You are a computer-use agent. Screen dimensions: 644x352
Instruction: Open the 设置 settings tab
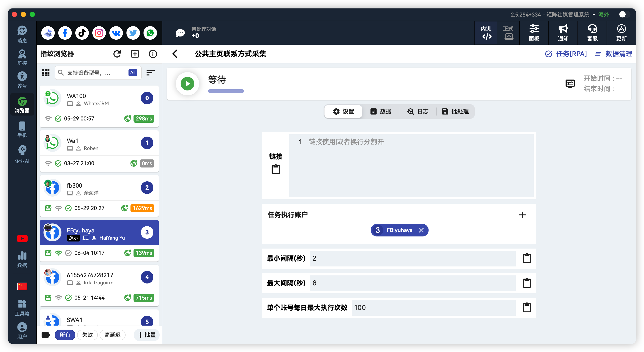[x=344, y=111]
